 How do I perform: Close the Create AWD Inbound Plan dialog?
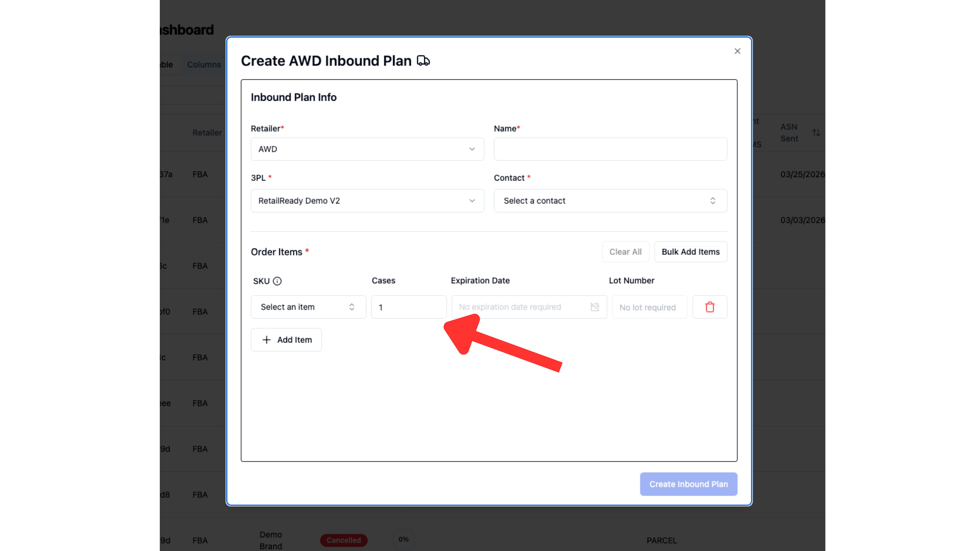click(x=737, y=51)
